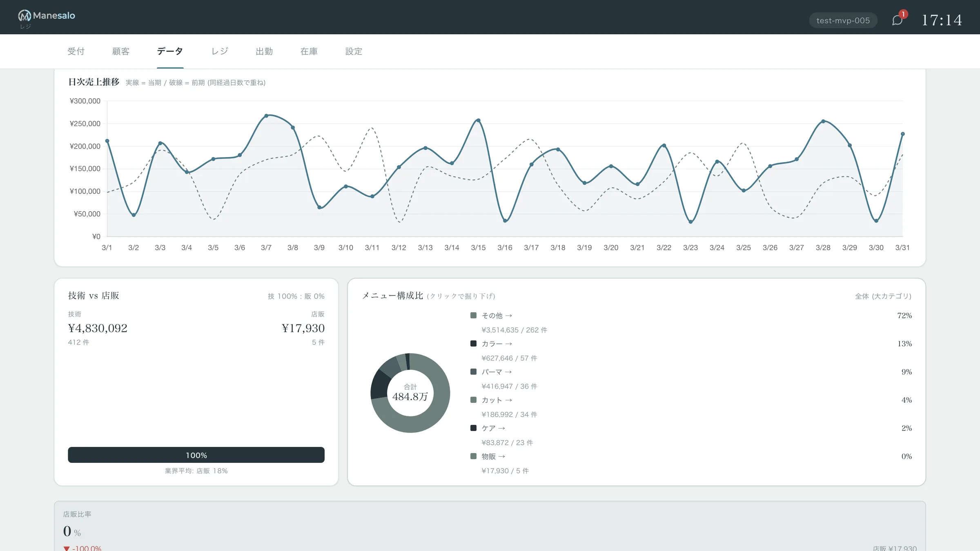Click the メニュー構成比 card title
The height and width of the screenshot is (551, 980).
coord(392,295)
